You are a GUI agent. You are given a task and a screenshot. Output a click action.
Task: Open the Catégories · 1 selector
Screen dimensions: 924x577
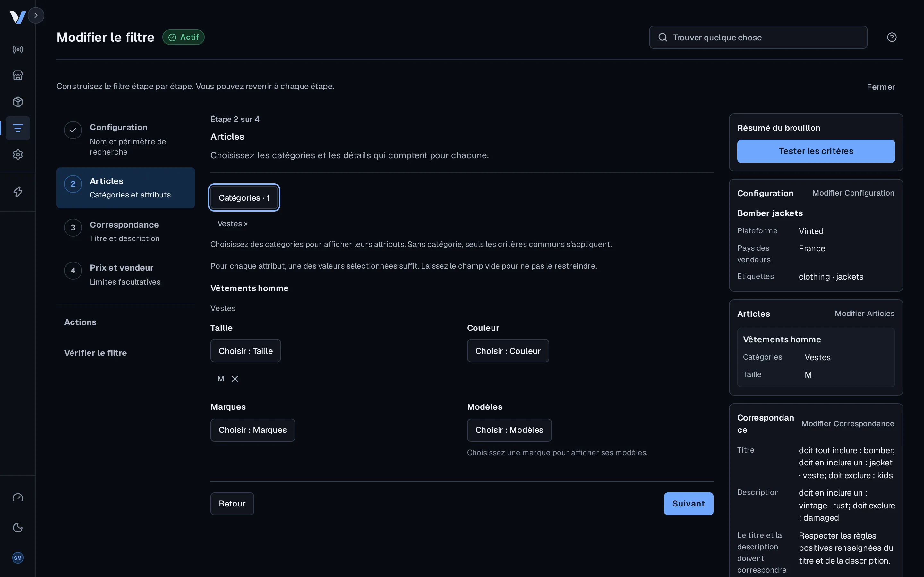(x=244, y=198)
